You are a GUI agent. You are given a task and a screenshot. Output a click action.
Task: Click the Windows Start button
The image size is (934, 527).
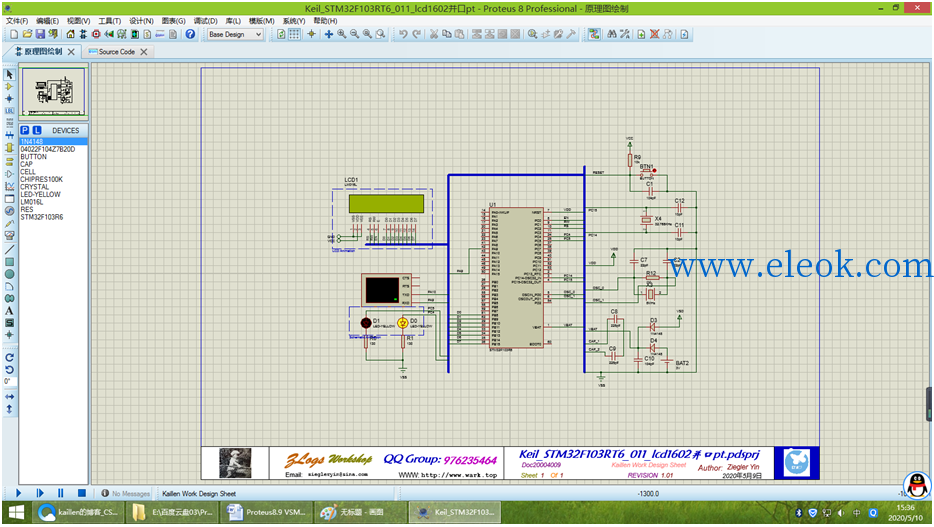(x=16, y=512)
